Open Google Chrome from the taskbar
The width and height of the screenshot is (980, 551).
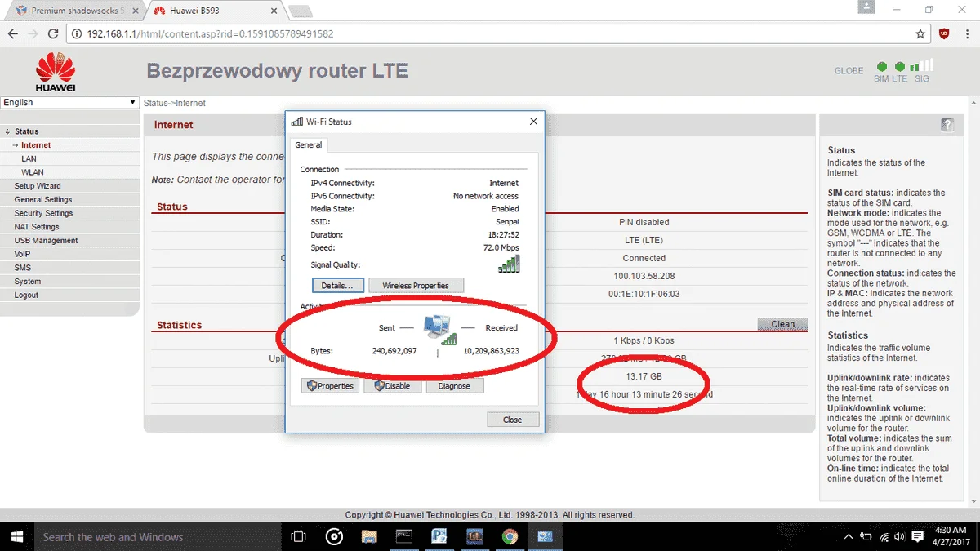pos(510,536)
